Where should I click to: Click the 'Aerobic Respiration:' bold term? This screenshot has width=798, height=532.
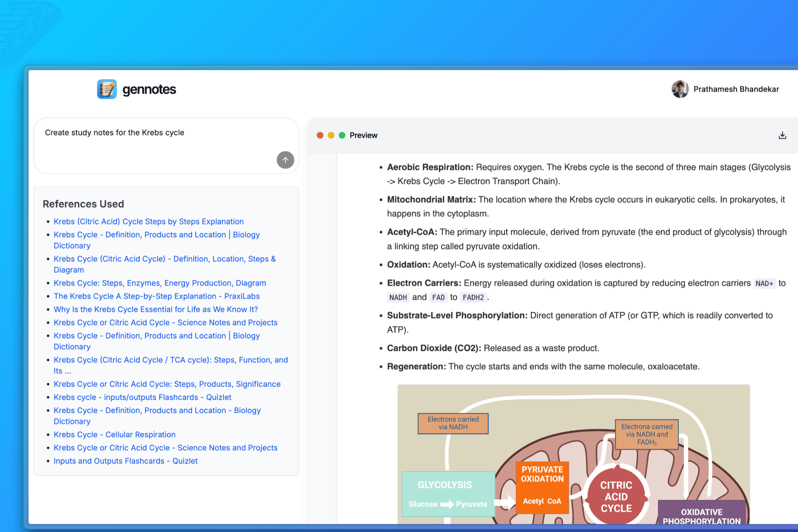point(430,167)
